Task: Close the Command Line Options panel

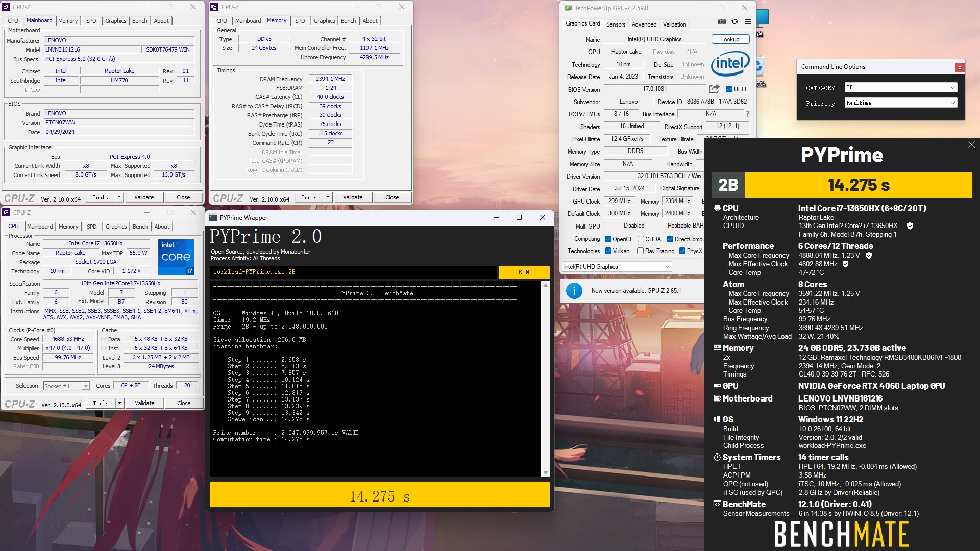Action: [x=960, y=67]
